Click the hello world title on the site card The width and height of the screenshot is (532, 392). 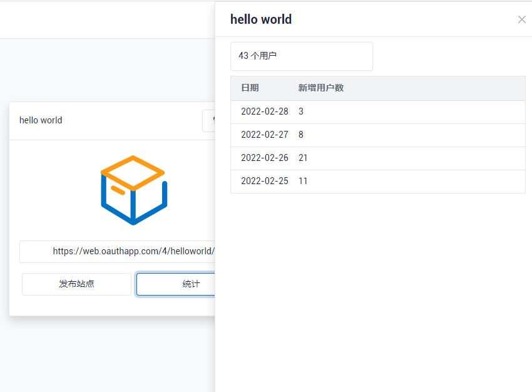41,120
